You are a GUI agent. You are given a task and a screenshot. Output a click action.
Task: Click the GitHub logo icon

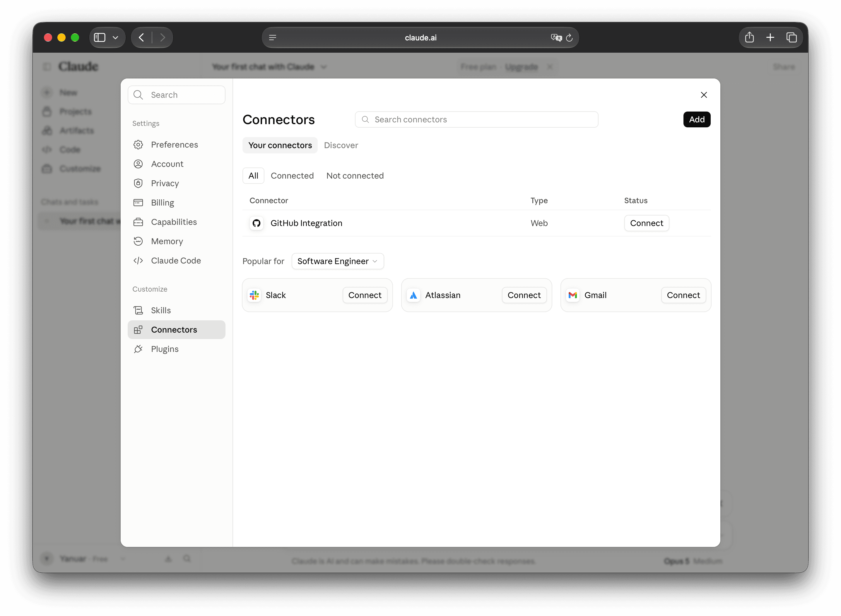coord(256,223)
